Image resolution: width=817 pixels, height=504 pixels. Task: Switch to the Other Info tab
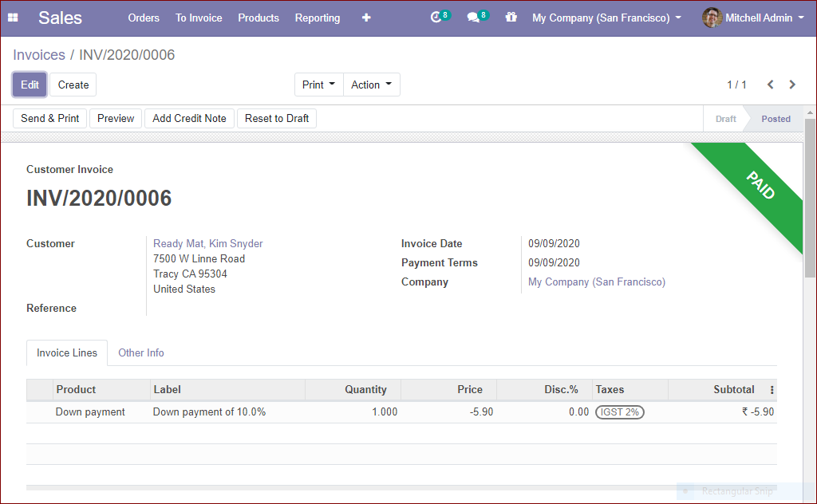[x=141, y=353]
